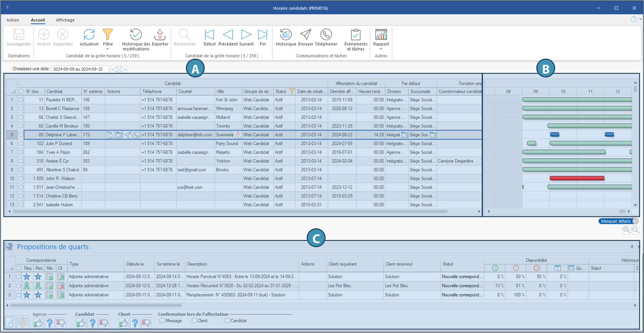Enable the Message confirmation checkbox

coord(162,320)
